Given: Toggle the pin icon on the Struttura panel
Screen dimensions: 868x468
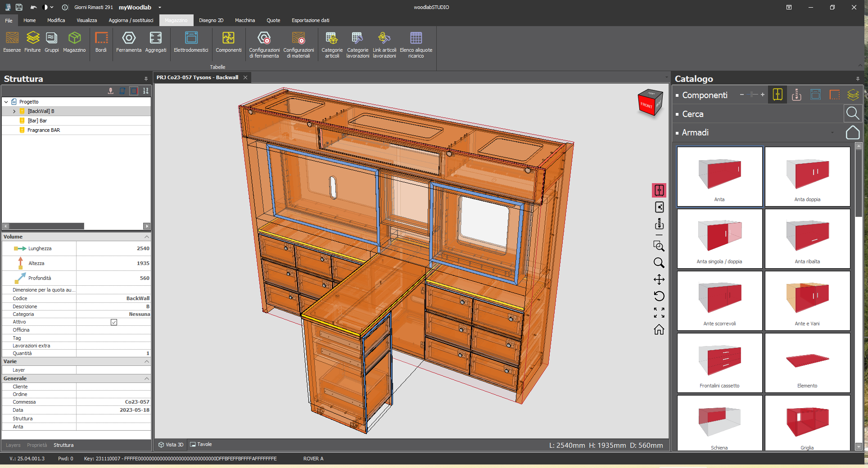Looking at the screenshot, I should tap(145, 79).
